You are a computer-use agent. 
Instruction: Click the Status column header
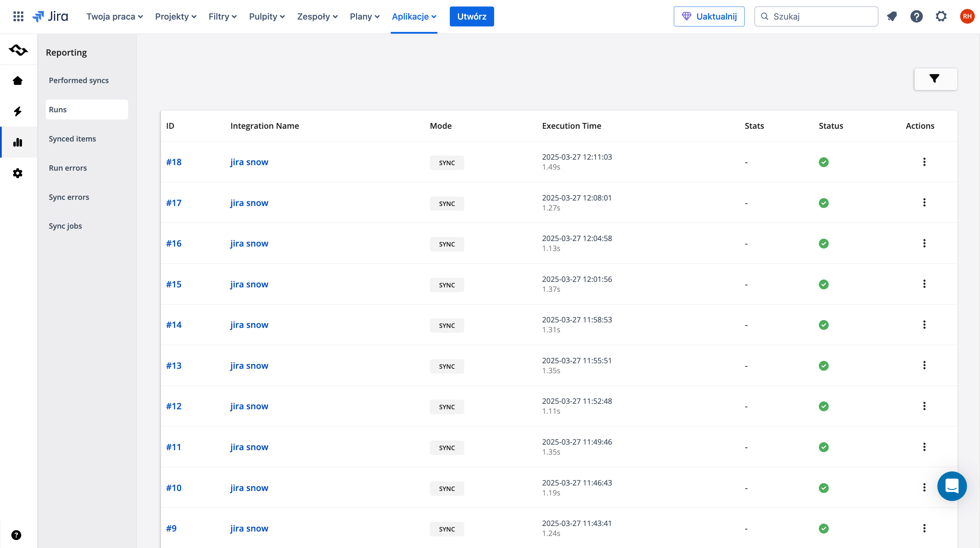(831, 126)
